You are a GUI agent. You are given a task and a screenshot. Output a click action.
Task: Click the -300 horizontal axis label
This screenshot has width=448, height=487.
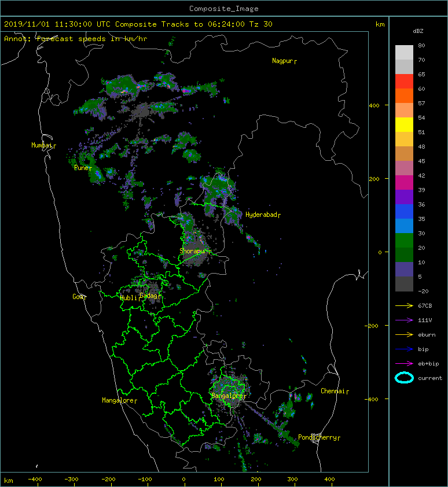click(x=71, y=479)
